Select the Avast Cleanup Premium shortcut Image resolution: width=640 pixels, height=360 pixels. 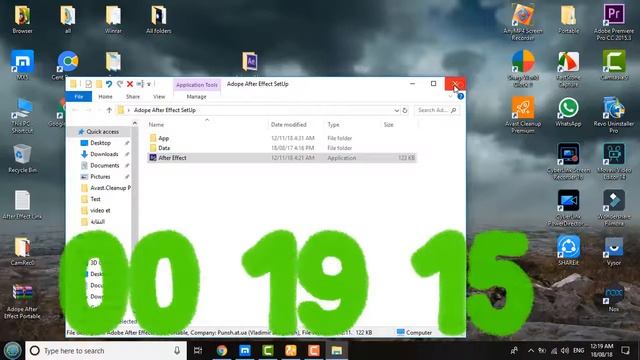point(523,115)
